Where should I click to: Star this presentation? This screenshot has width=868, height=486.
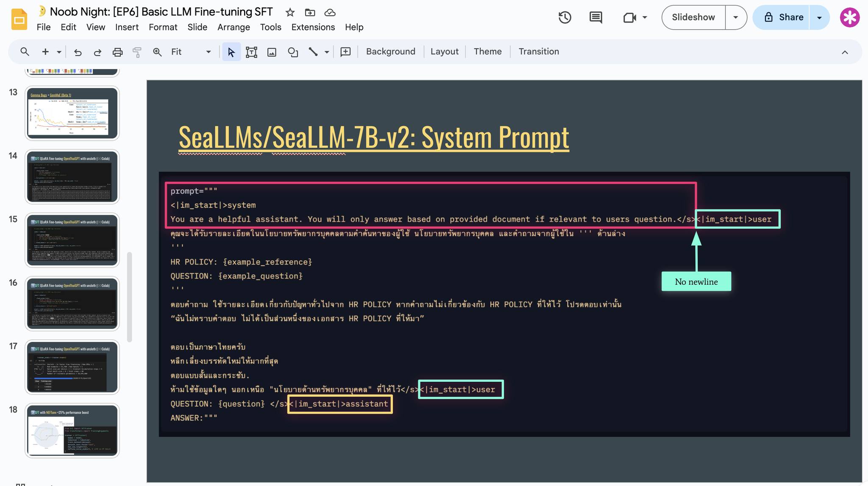click(x=290, y=13)
